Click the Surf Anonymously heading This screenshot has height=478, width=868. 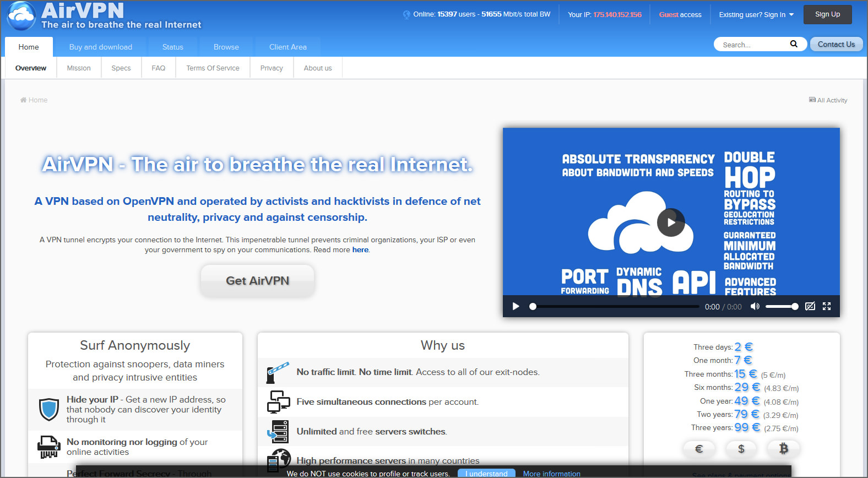pyautogui.click(x=135, y=345)
